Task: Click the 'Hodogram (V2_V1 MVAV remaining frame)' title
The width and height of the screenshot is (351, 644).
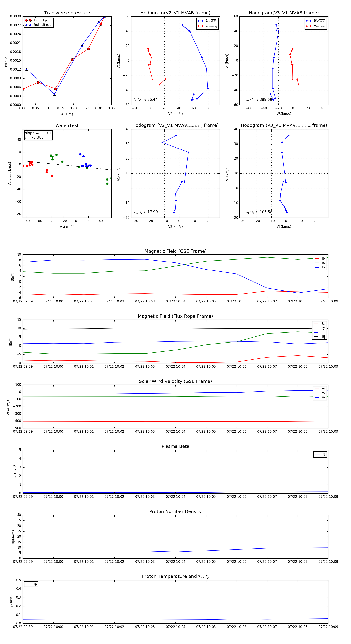Action: click(x=175, y=125)
